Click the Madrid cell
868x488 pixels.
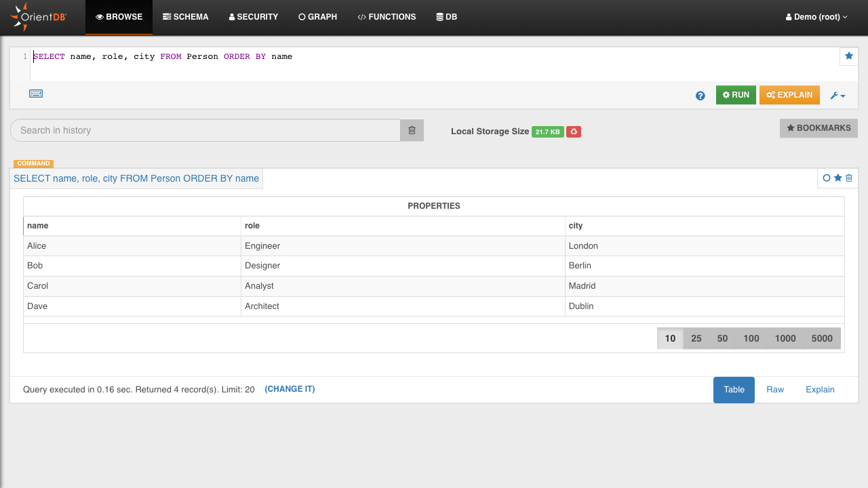tap(705, 286)
